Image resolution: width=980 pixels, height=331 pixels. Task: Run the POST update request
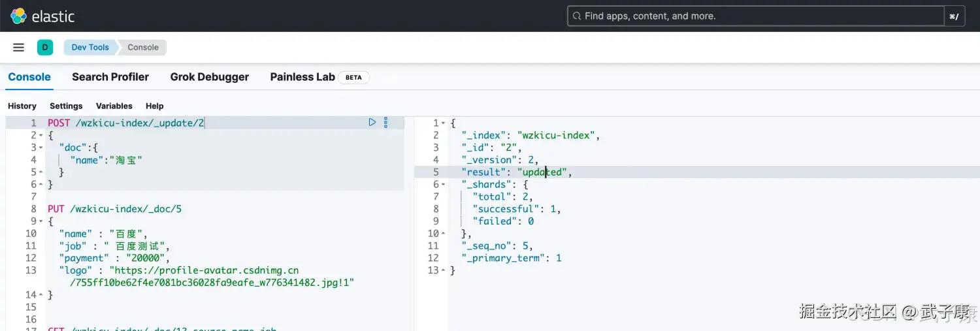tap(372, 122)
